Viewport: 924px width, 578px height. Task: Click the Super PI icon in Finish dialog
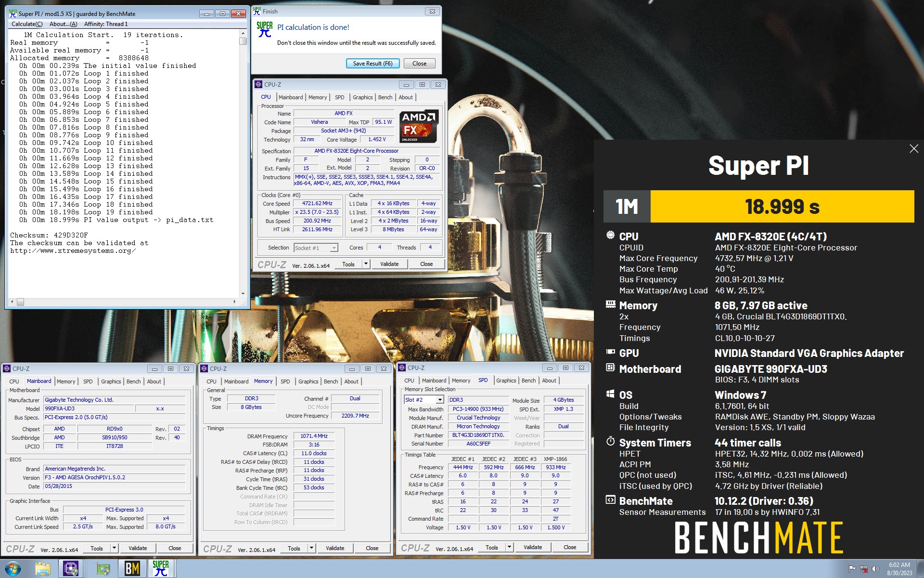(264, 29)
